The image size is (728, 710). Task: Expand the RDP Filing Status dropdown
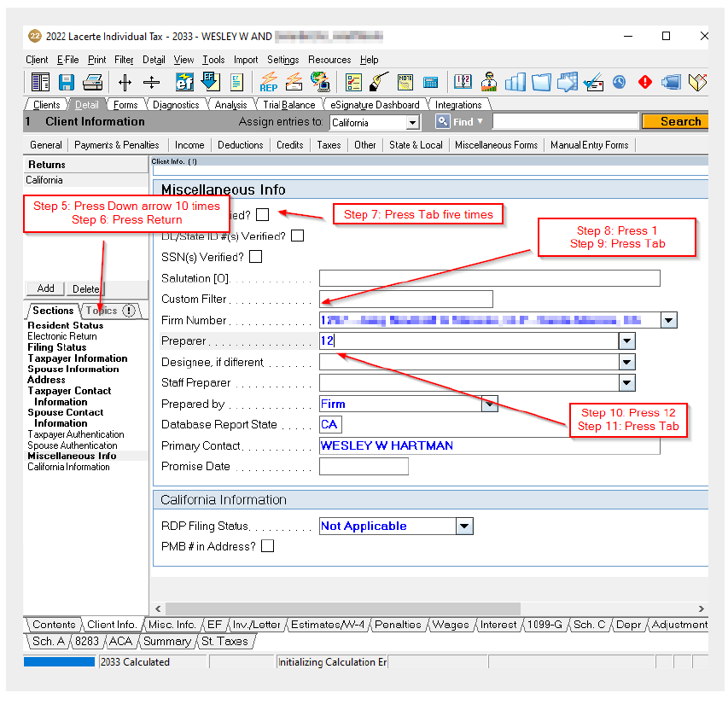[464, 527]
